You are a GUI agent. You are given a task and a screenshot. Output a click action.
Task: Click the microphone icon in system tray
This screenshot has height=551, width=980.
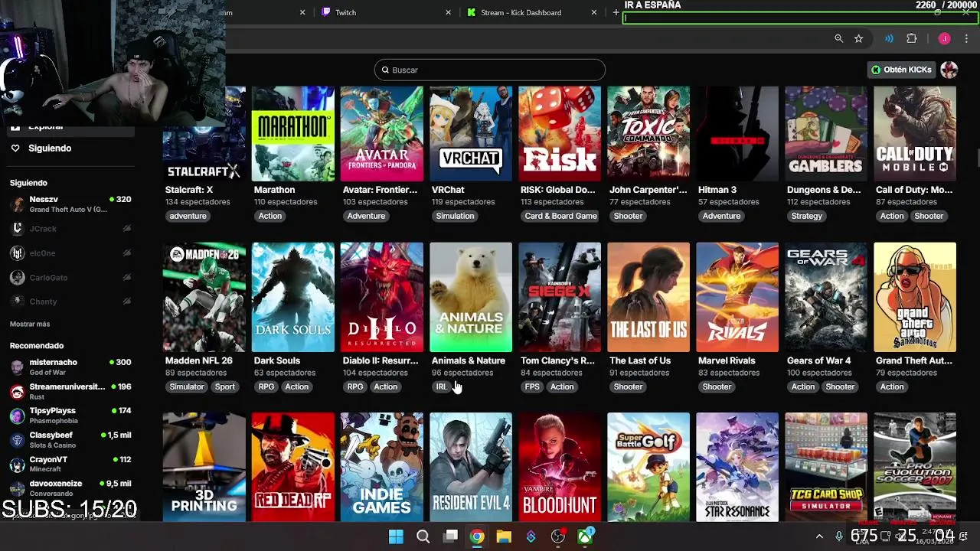(x=839, y=536)
